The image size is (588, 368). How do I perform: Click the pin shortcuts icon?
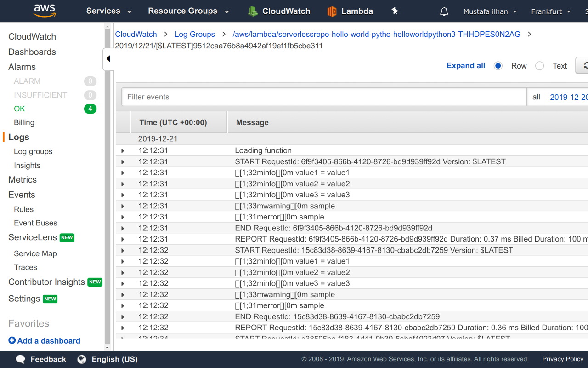(395, 11)
